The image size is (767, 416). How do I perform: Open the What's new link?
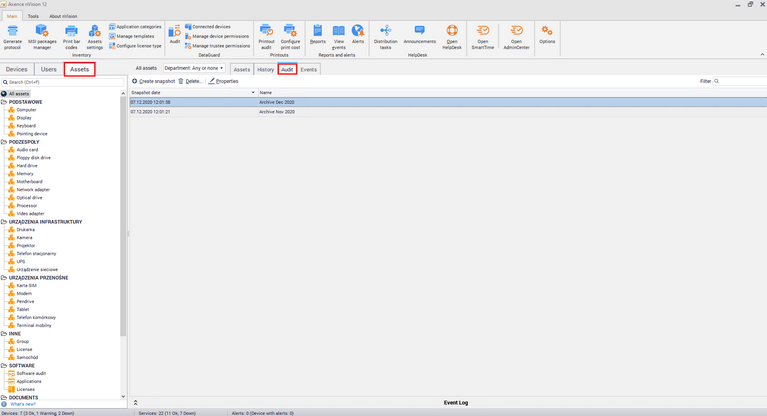20,405
